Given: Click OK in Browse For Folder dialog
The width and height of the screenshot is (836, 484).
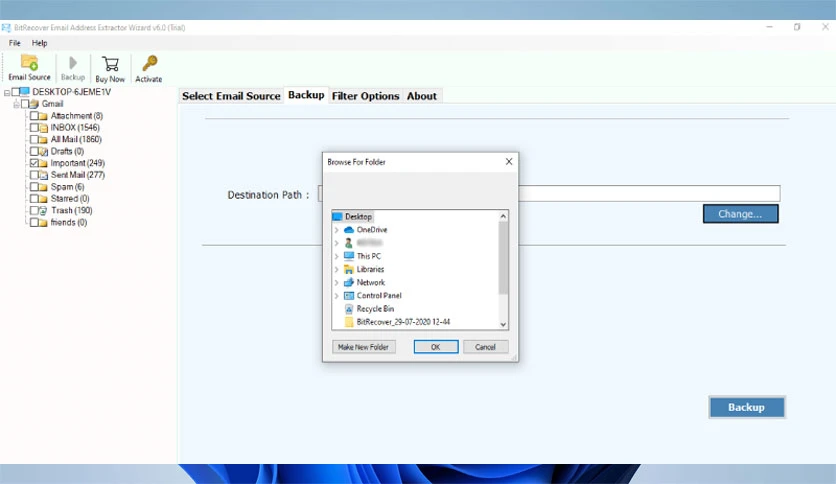Looking at the screenshot, I should click(x=436, y=347).
